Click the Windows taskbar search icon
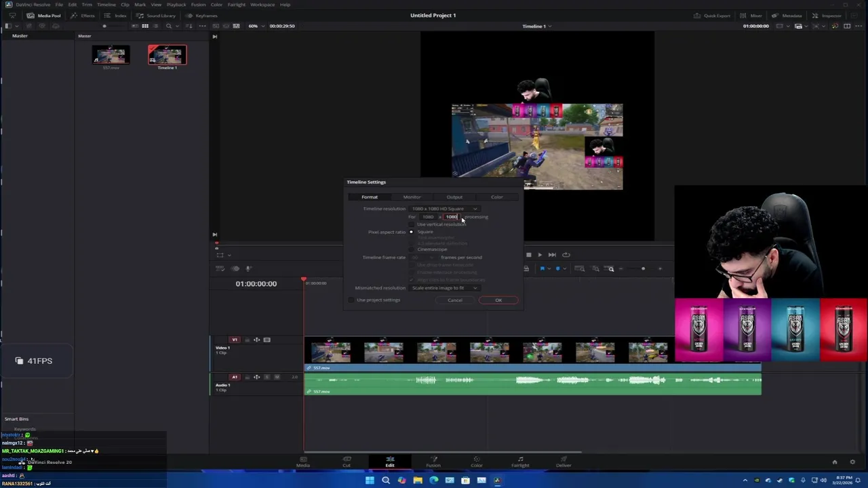The width and height of the screenshot is (868, 488). pyautogui.click(x=386, y=481)
